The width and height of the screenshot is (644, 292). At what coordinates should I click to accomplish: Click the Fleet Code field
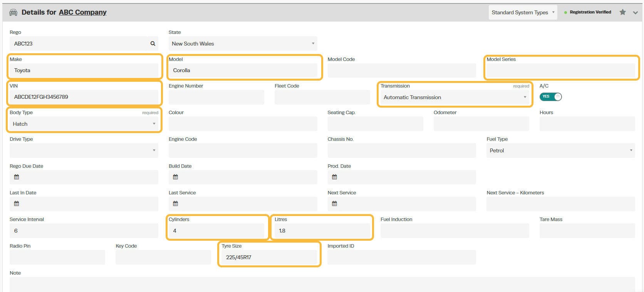pyautogui.click(x=322, y=97)
